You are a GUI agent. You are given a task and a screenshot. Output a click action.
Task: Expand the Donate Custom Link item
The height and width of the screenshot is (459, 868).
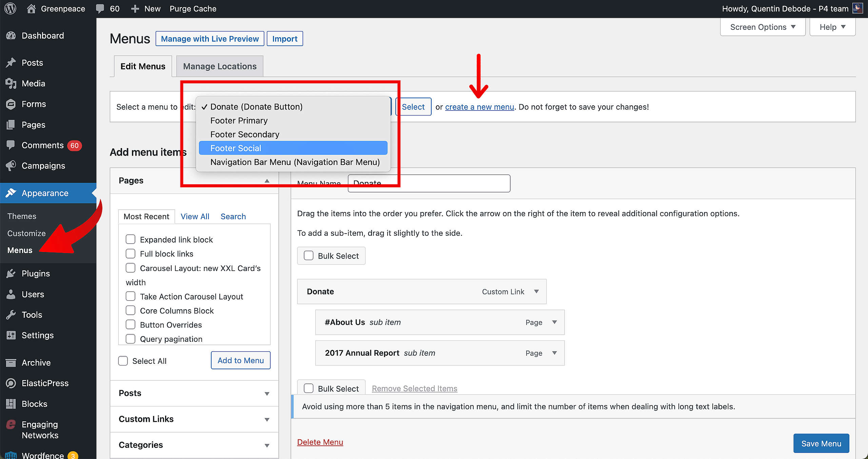[536, 291]
